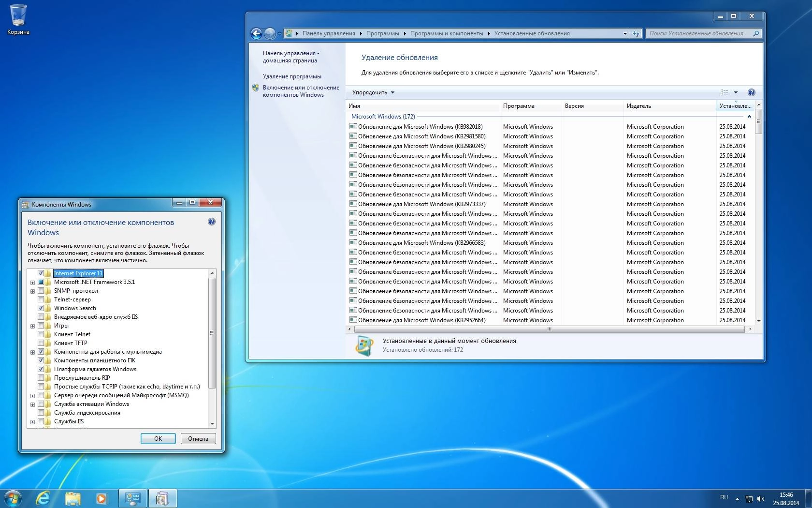Click the search magnifier icon

(756, 33)
